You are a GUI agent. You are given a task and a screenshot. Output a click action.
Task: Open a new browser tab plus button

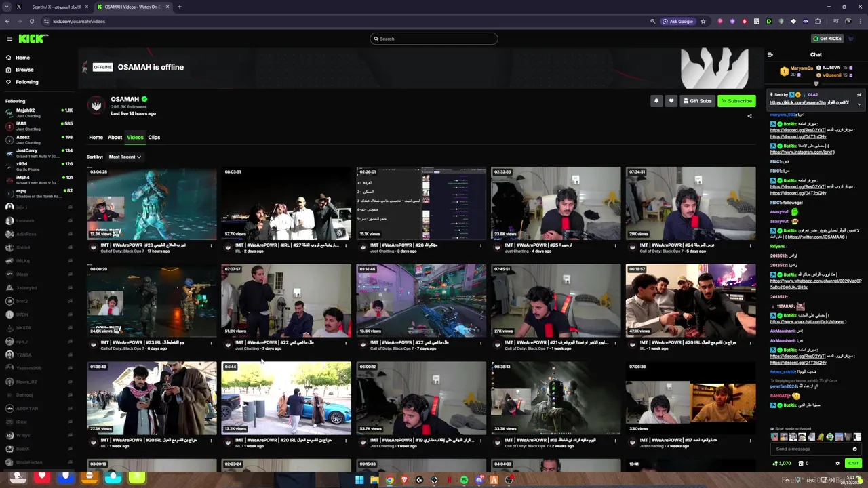point(179,7)
